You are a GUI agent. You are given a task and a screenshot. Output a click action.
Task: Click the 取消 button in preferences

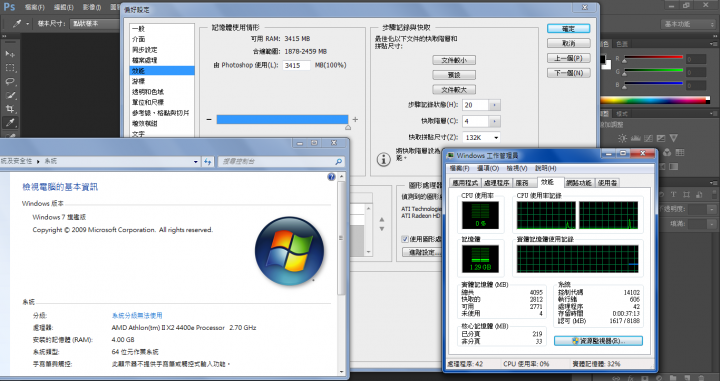[x=568, y=43]
